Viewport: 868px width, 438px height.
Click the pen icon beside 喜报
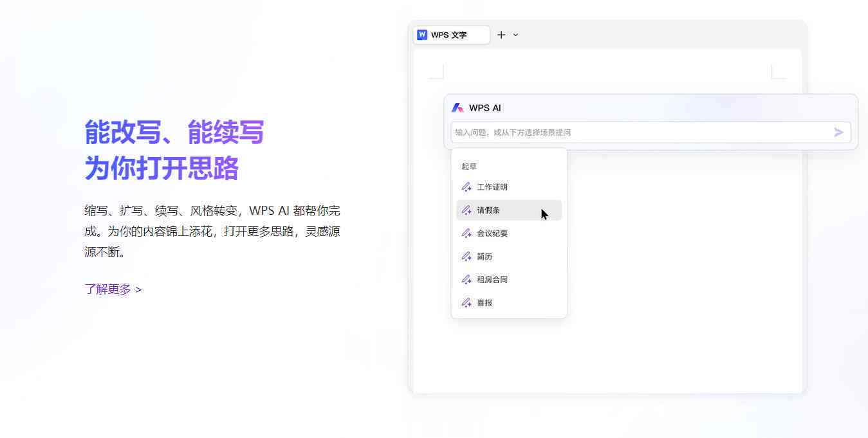click(466, 303)
